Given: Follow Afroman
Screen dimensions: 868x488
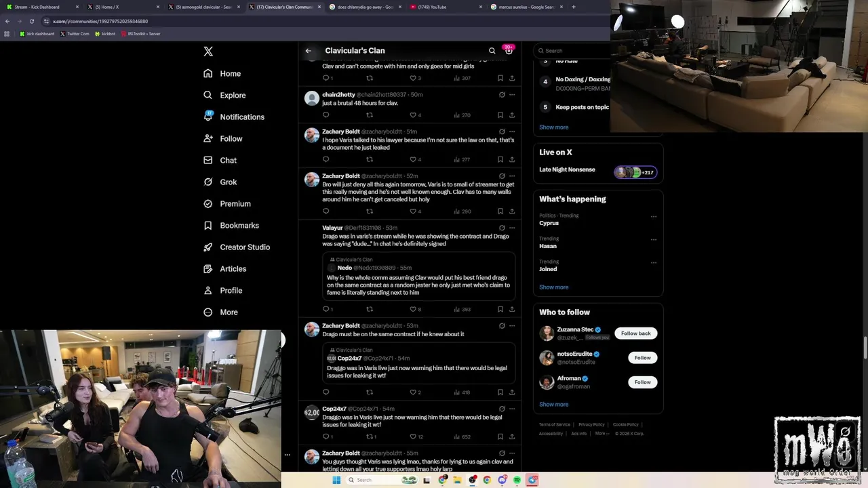Looking at the screenshot, I should pos(642,382).
